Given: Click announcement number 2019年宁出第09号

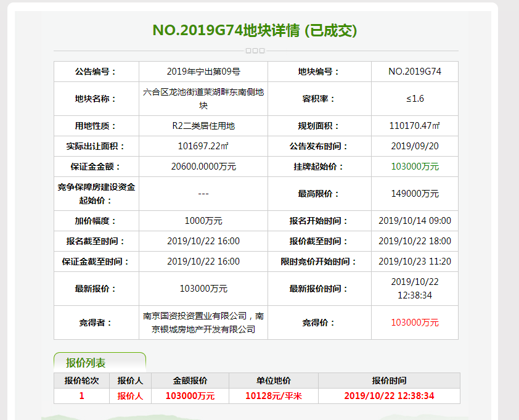Looking at the screenshot, I should 203,72.
